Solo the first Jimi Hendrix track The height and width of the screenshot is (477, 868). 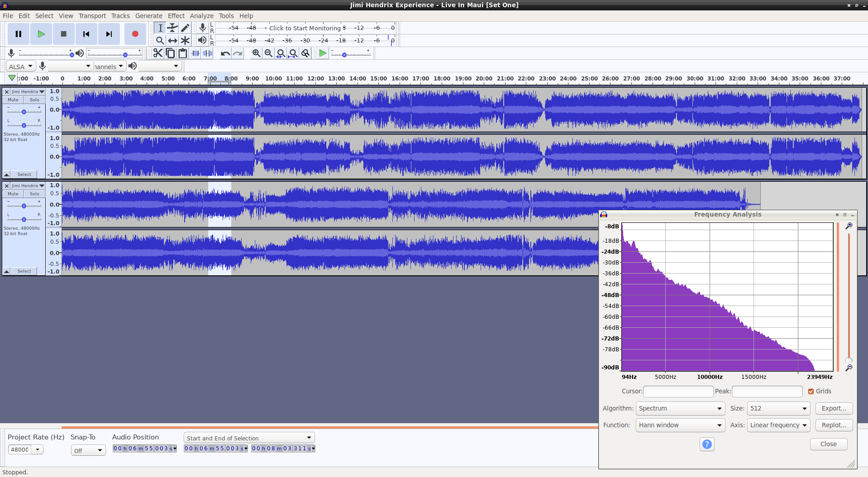34,100
